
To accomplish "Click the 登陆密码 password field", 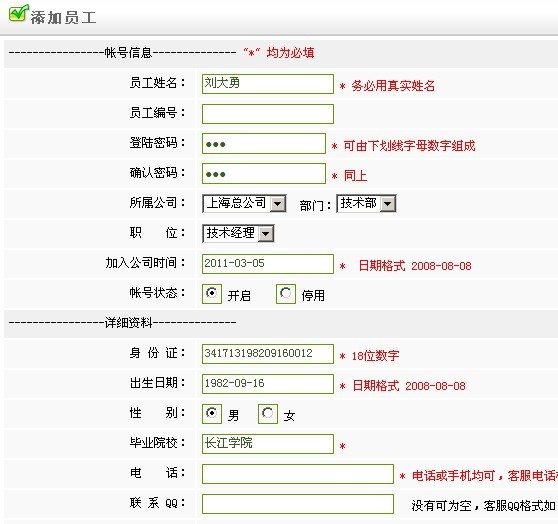I will [x=264, y=144].
